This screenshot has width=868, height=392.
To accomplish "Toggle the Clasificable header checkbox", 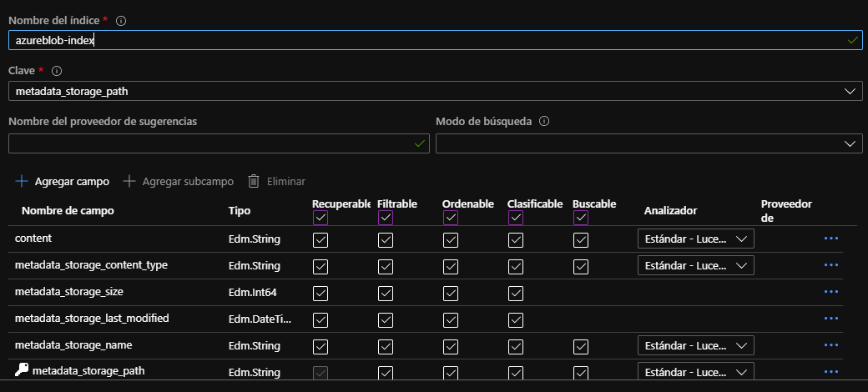I will [516, 218].
